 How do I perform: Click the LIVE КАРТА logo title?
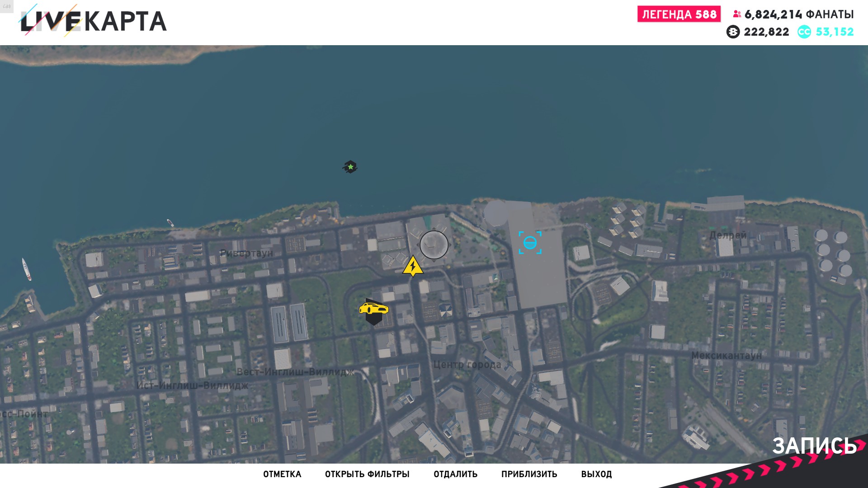[x=94, y=21]
